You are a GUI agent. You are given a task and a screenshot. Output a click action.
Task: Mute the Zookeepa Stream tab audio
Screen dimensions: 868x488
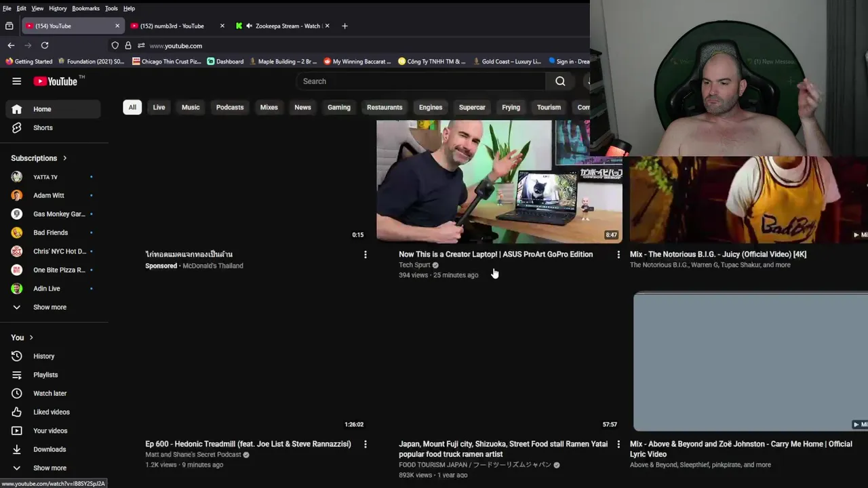pos(249,26)
